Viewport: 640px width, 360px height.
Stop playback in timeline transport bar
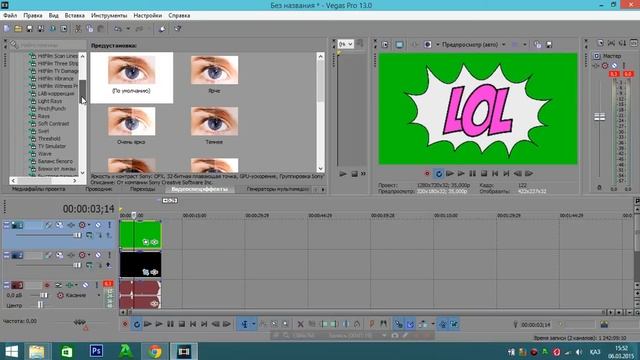point(182,324)
